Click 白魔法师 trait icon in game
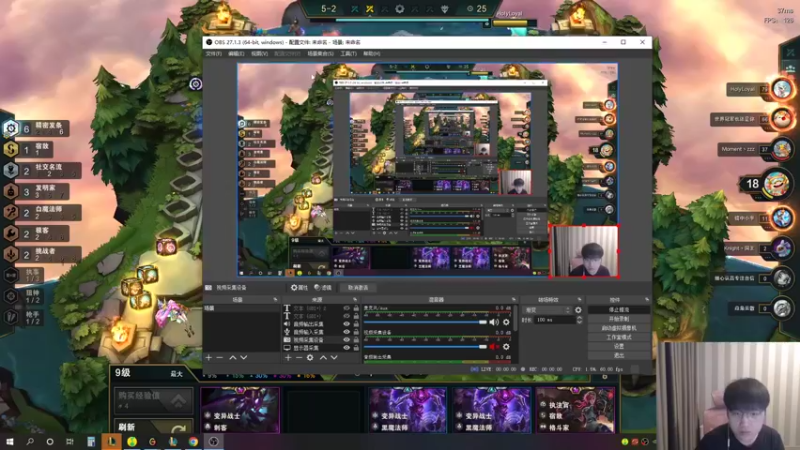This screenshot has width=800, height=450. (x=11, y=212)
